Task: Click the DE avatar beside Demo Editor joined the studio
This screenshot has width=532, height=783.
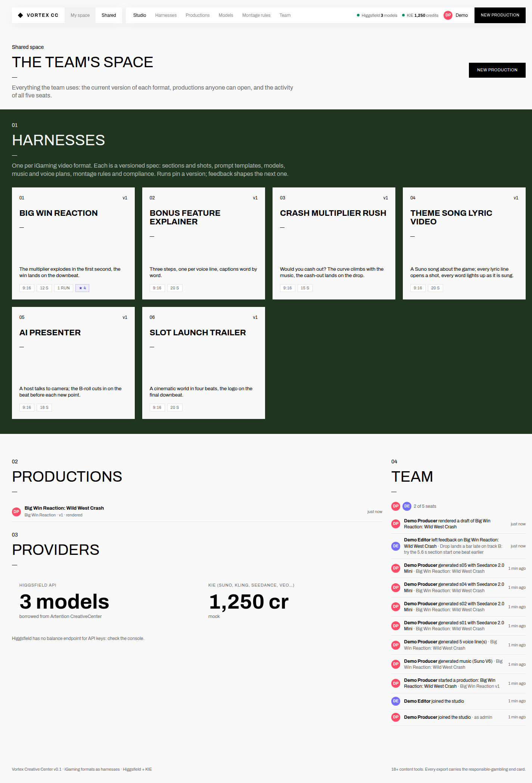Action: [396, 701]
